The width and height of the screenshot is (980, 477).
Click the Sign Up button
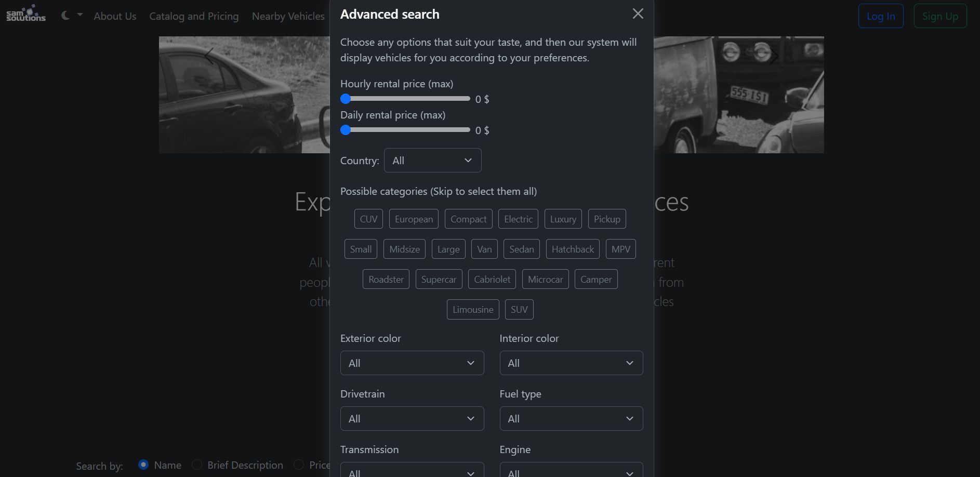940,16
